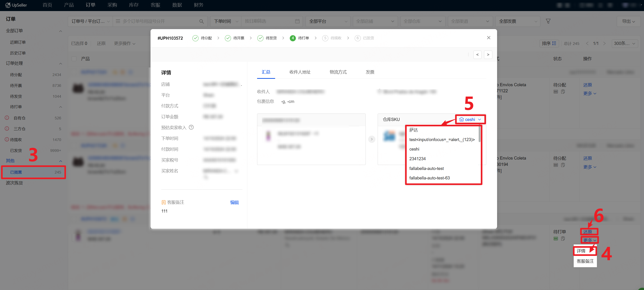Click the round arrow between product panels
This screenshot has height=290, width=644.
point(372,139)
